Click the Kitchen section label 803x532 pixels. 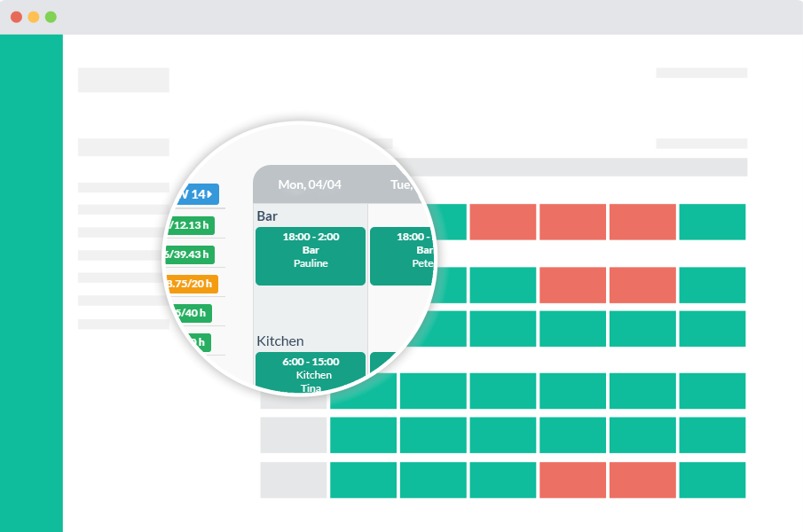[280, 340]
